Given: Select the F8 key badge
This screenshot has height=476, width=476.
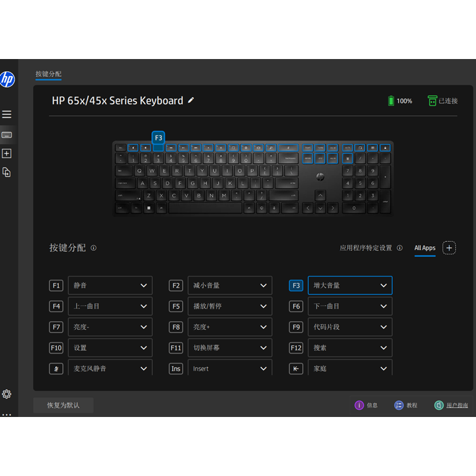Looking at the screenshot, I should [x=176, y=327].
